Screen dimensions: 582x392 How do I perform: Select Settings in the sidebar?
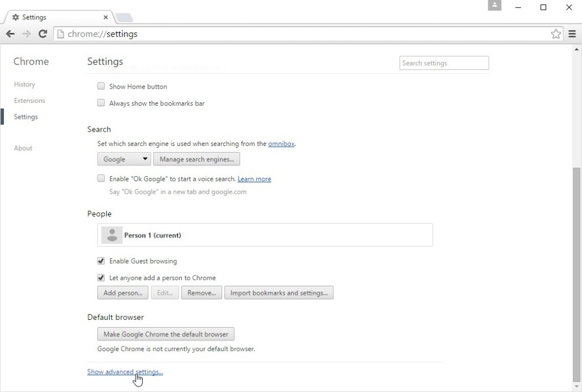(x=26, y=117)
